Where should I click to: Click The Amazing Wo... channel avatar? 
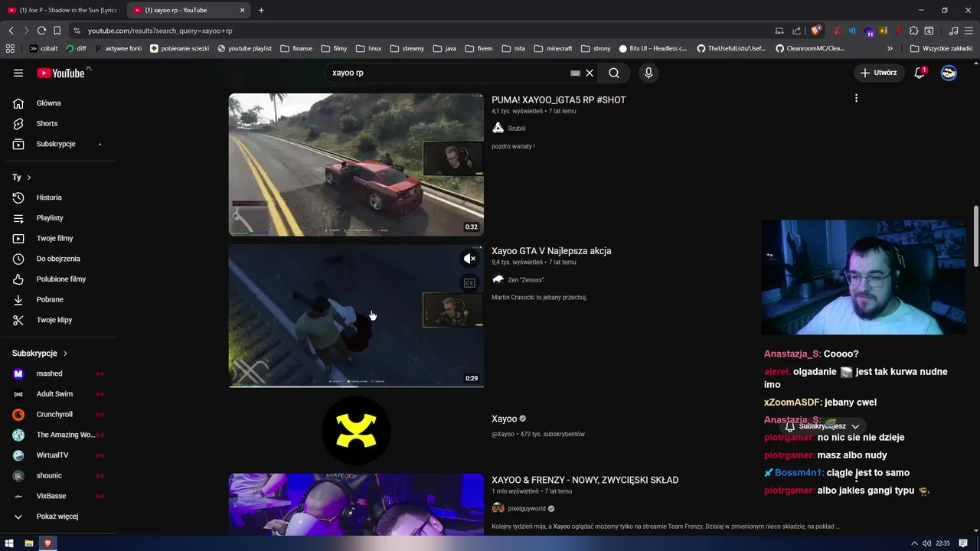coord(18,435)
